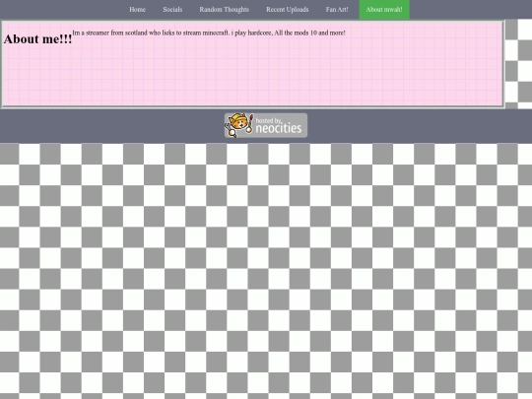This screenshot has width=532, height=399.
Task: Select the active About mwah! tab
Action: pyautogui.click(x=384, y=10)
